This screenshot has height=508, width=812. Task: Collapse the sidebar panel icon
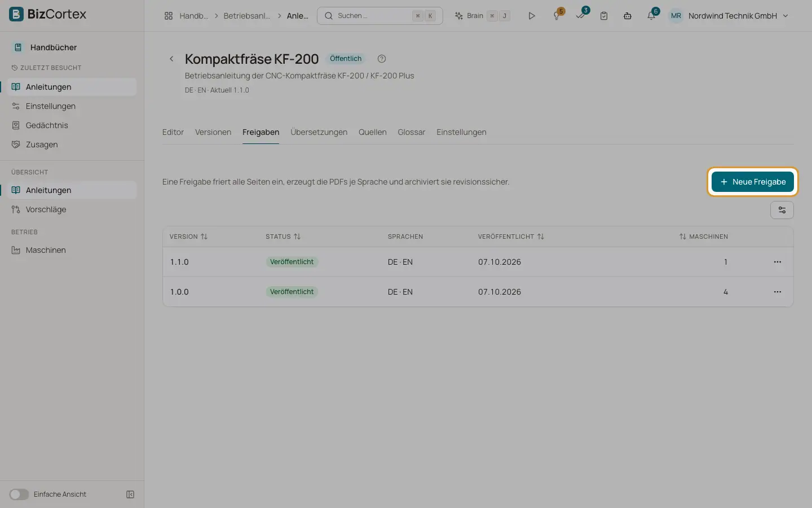130,494
